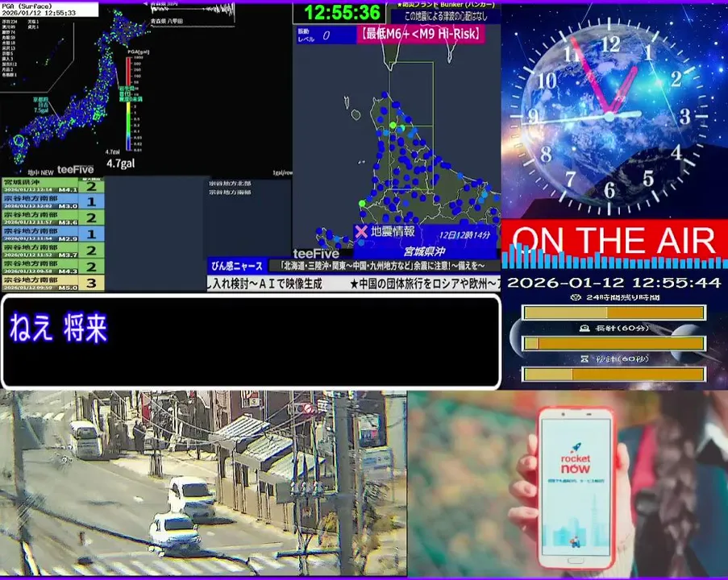
Task: Click the analog clock face
Action: click(x=609, y=116)
